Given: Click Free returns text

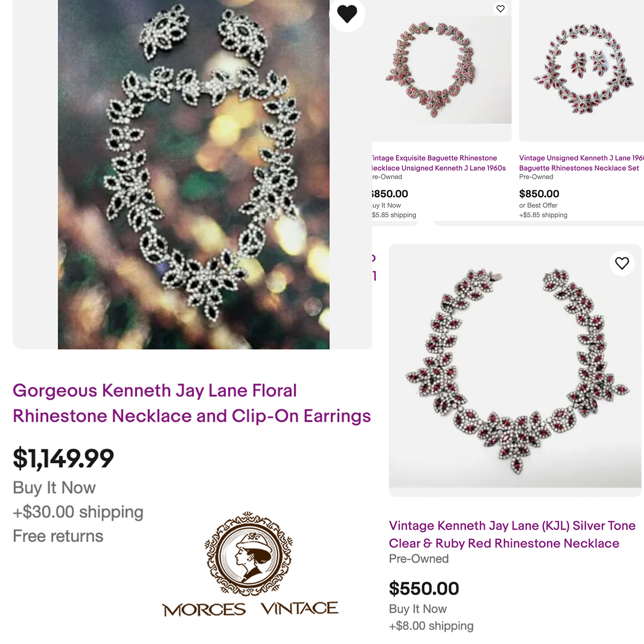Looking at the screenshot, I should tap(58, 536).
